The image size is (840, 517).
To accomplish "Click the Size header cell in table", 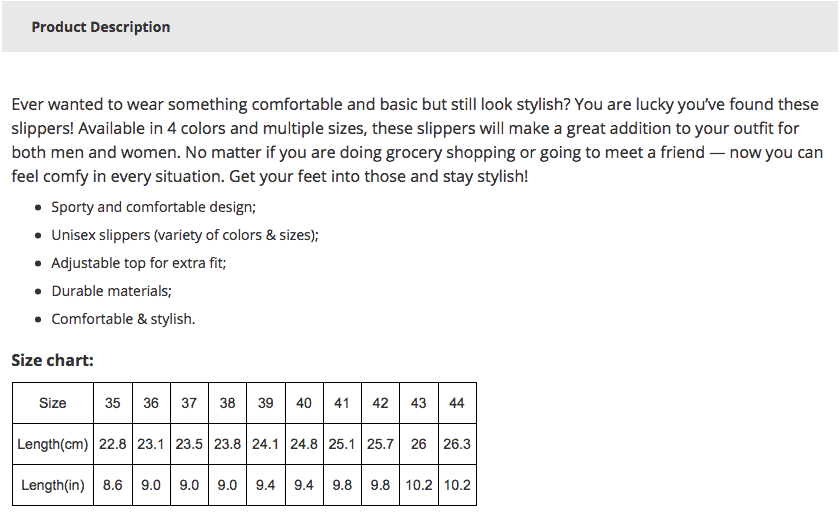I will coord(53,403).
